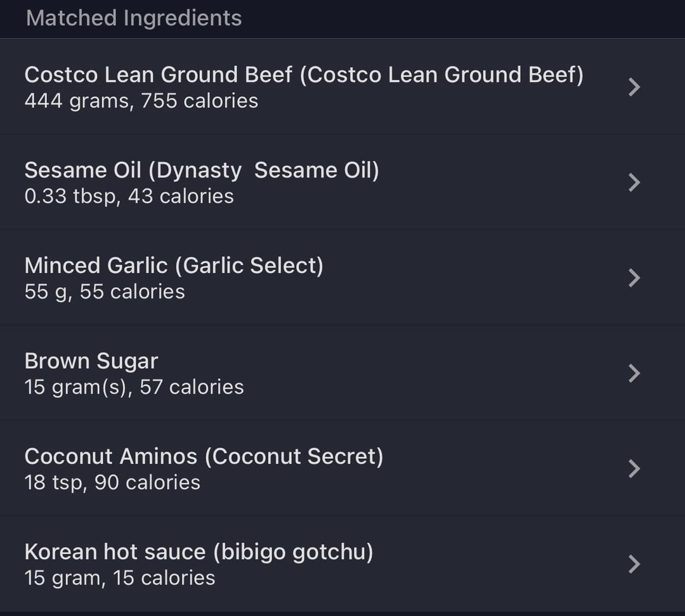Open Korean hot sauce (bibigo gotchu) title

(199, 552)
